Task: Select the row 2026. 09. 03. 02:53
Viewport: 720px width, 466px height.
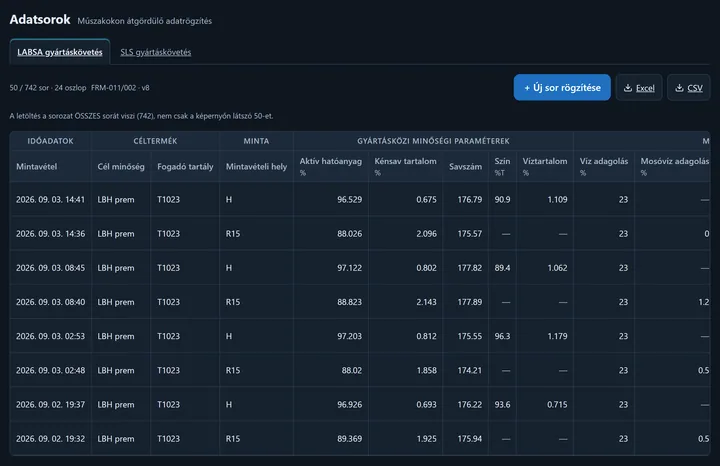Action: [360, 336]
